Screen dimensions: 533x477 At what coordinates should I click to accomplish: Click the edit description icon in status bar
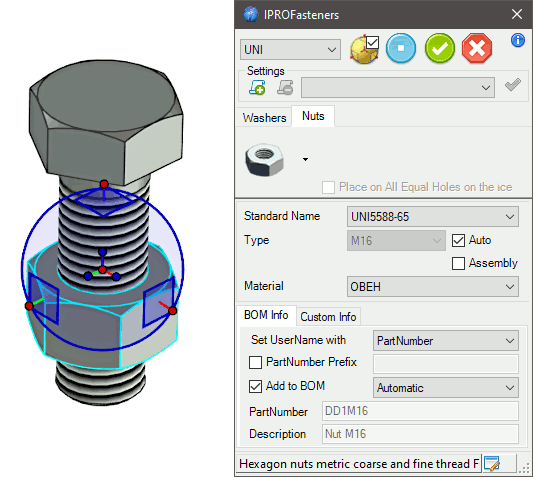coord(492,464)
